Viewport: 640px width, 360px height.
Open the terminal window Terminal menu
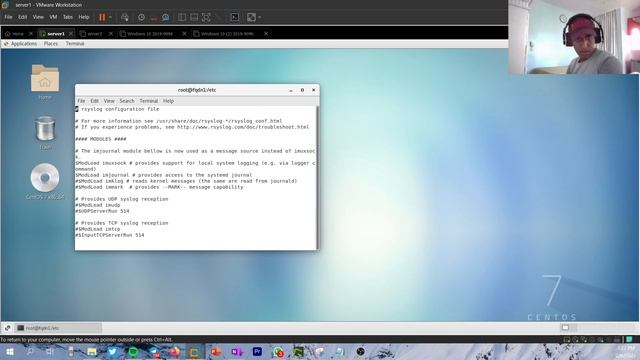coord(149,101)
